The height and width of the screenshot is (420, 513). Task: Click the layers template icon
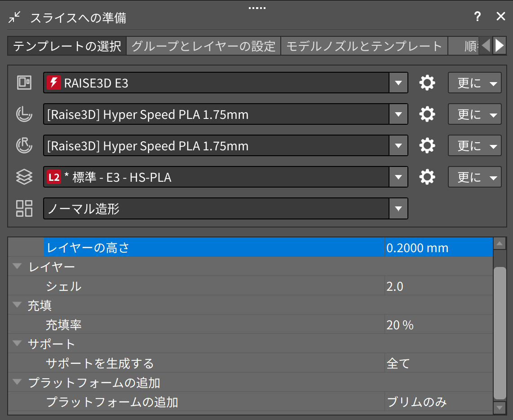coord(24,177)
